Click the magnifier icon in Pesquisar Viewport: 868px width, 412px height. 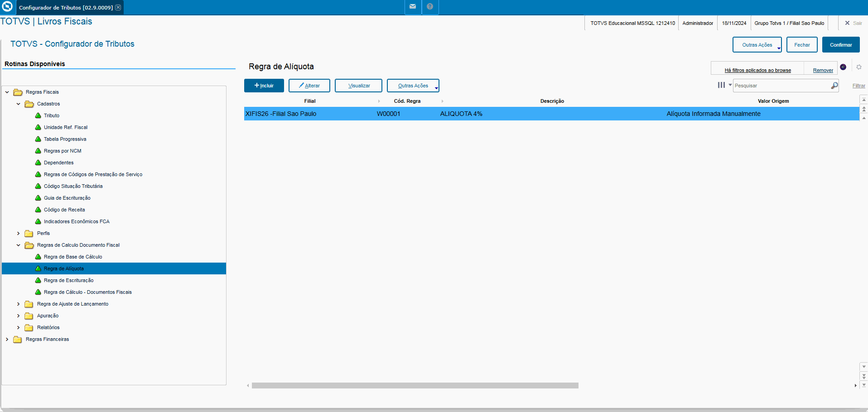coord(834,86)
